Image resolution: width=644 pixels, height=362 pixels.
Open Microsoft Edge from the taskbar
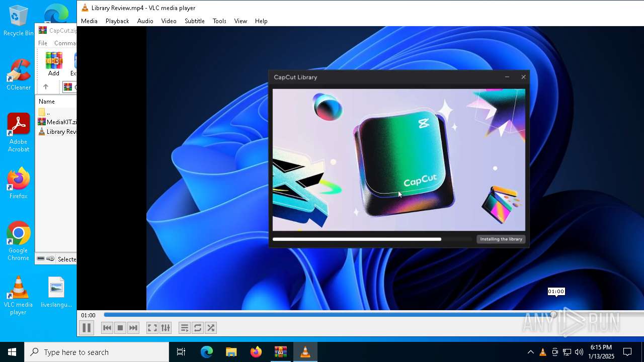[x=207, y=352]
